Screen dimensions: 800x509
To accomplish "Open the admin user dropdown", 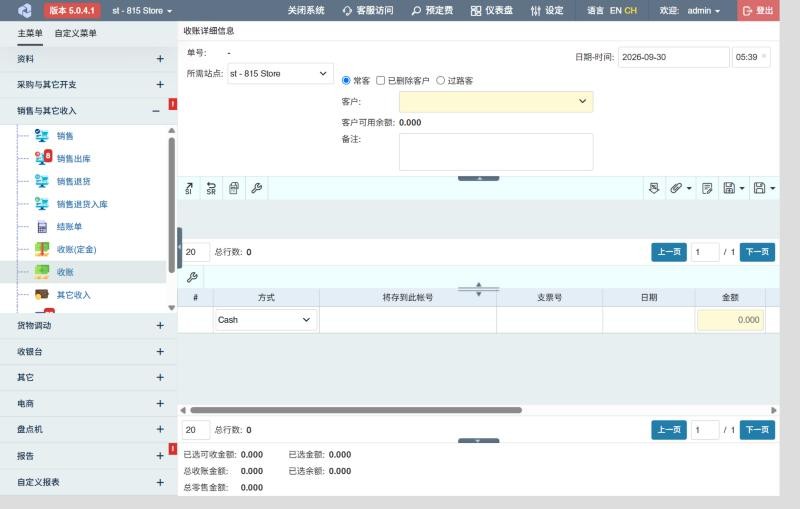I will point(704,10).
